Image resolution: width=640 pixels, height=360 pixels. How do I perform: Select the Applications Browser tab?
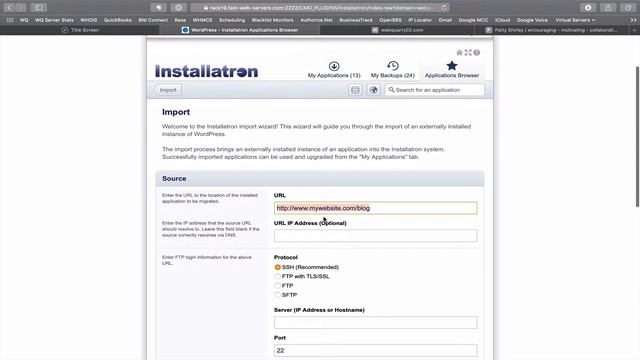click(452, 69)
